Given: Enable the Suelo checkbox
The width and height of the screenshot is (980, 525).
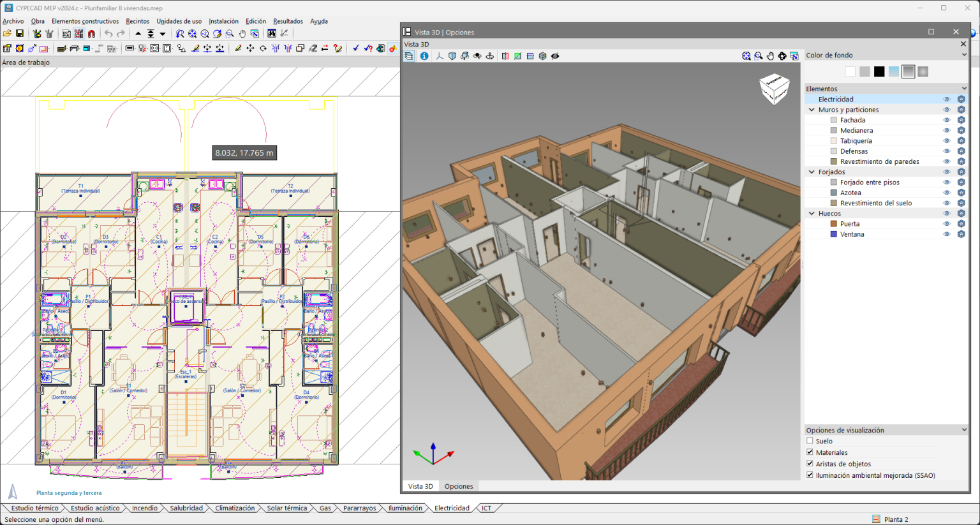Looking at the screenshot, I should click(810, 441).
